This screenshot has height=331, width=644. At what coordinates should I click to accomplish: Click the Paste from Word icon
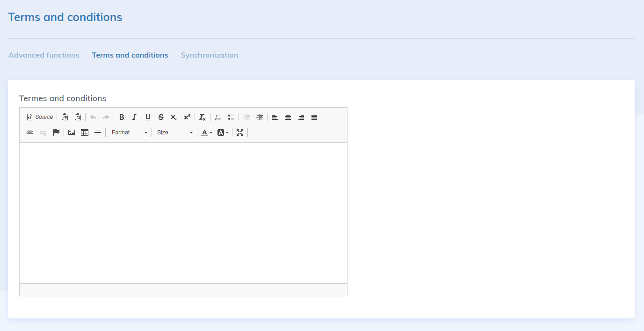tap(78, 117)
